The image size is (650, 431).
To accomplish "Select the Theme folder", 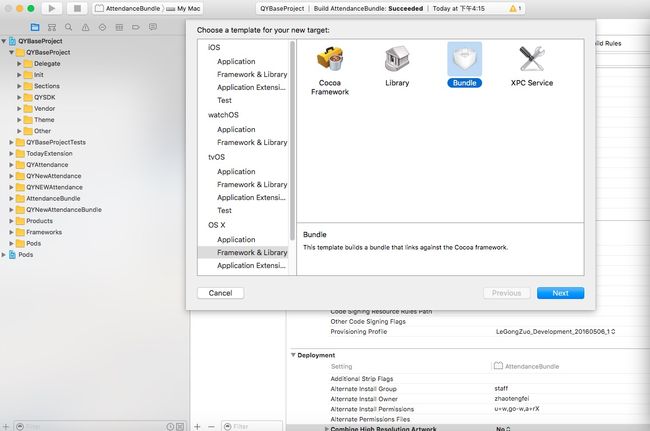I will pyautogui.click(x=44, y=120).
